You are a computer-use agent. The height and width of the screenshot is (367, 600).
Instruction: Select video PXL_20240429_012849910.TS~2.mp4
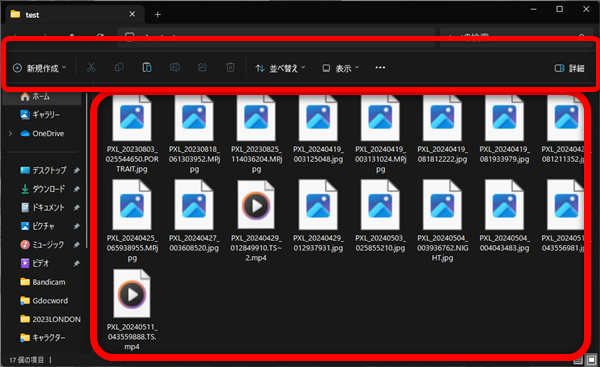(x=256, y=221)
